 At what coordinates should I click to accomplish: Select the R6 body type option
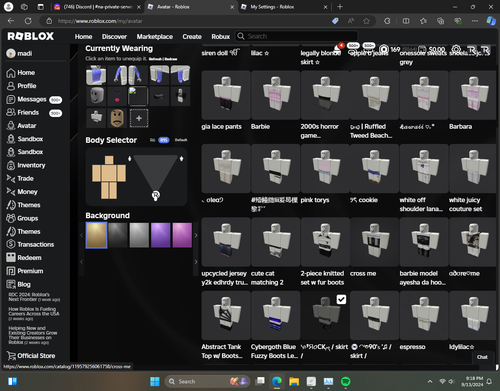click(x=152, y=140)
